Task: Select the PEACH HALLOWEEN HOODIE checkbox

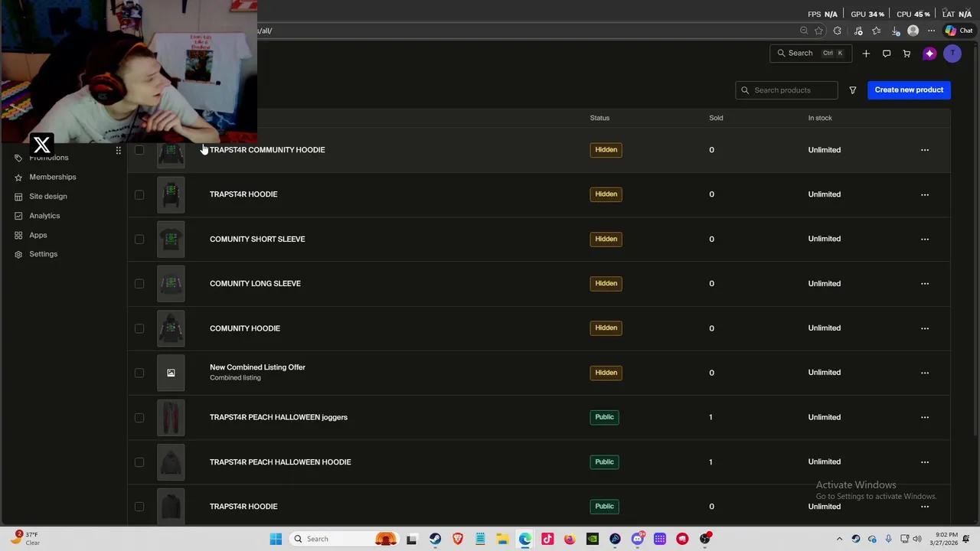Action: click(139, 461)
